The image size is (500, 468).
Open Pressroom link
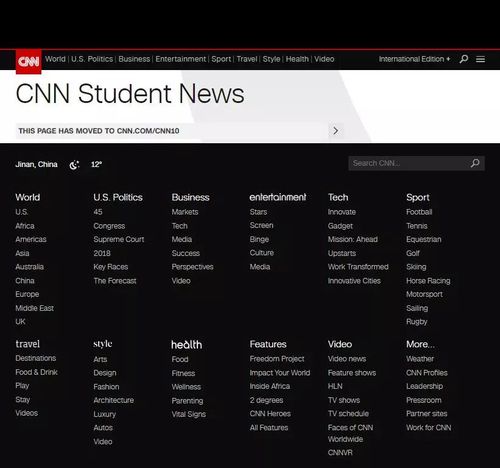tap(424, 400)
